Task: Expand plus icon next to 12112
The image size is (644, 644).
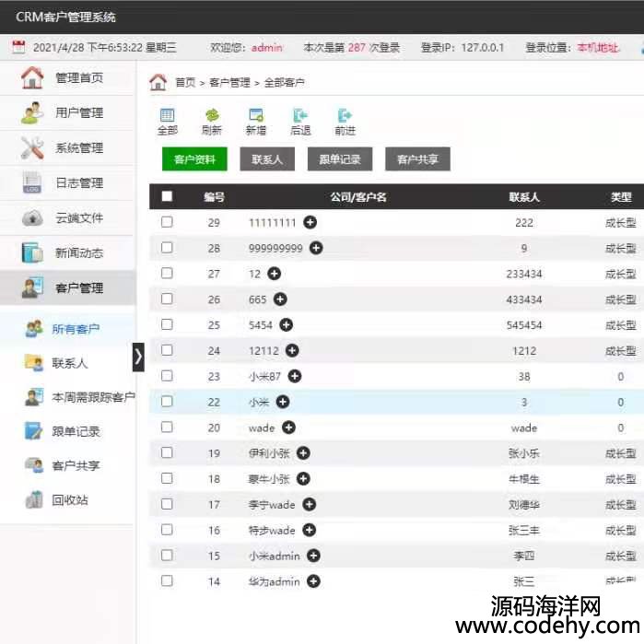Action: (292, 350)
